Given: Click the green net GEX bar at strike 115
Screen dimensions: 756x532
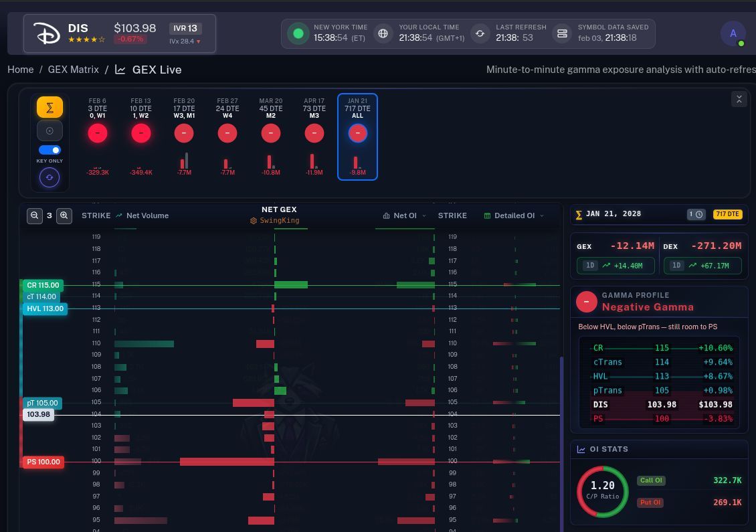Looking at the screenshot, I should pos(291,285).
